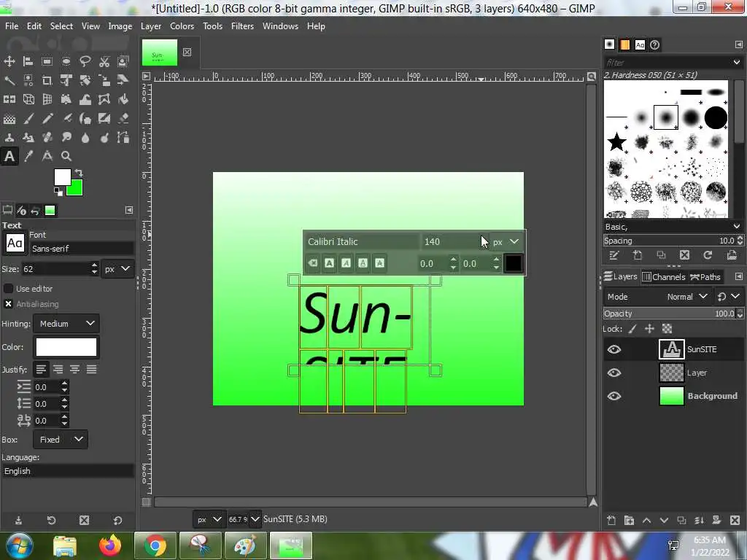This screenshot has height=560, width=747.
Task: Select the Paths tool
Action: [x=123, y=138]
